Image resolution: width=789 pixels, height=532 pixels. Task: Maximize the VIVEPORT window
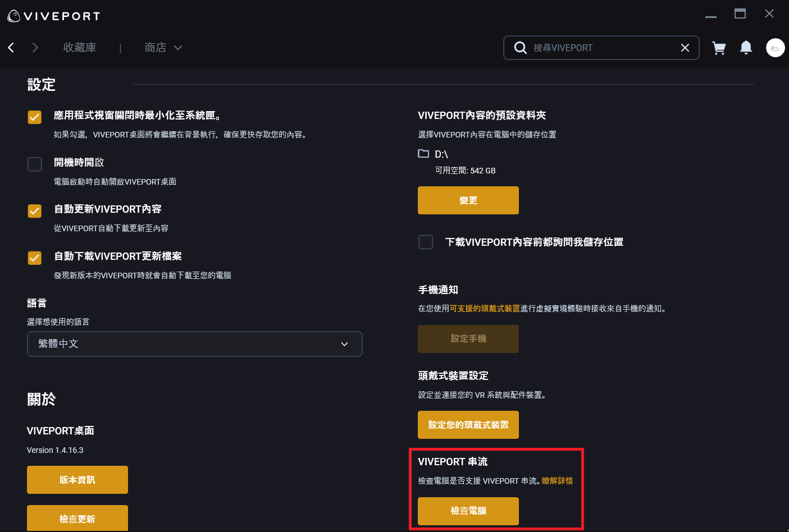[x=740, y=13]
